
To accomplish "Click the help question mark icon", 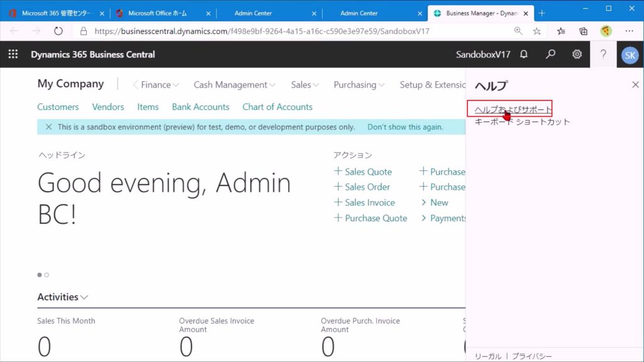I will 603,54.
